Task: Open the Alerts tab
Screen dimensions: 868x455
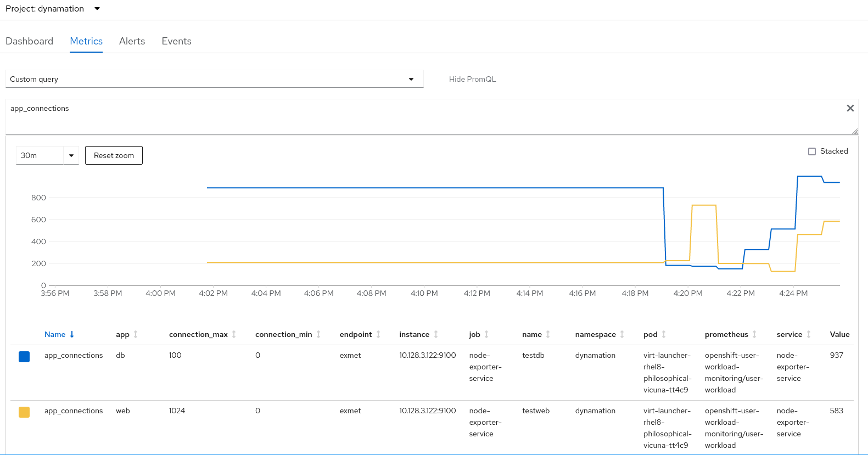Action: pyautogui.click(x=132, y=41)
